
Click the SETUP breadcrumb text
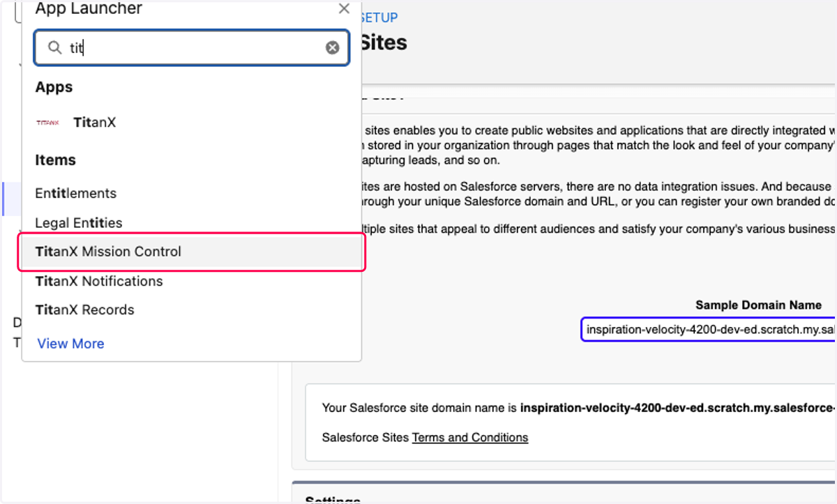point(379,17)
